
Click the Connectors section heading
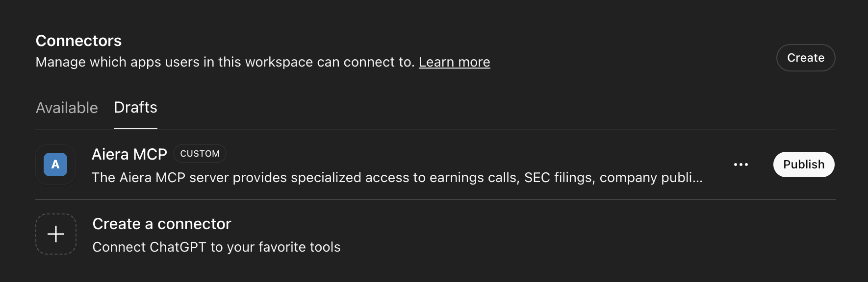pos(78,41)
